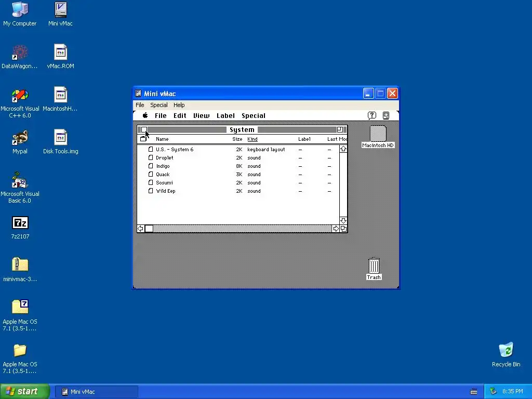
Task: Select the U.S. - System 6 file icon
Action: click(x=151, y=149)
